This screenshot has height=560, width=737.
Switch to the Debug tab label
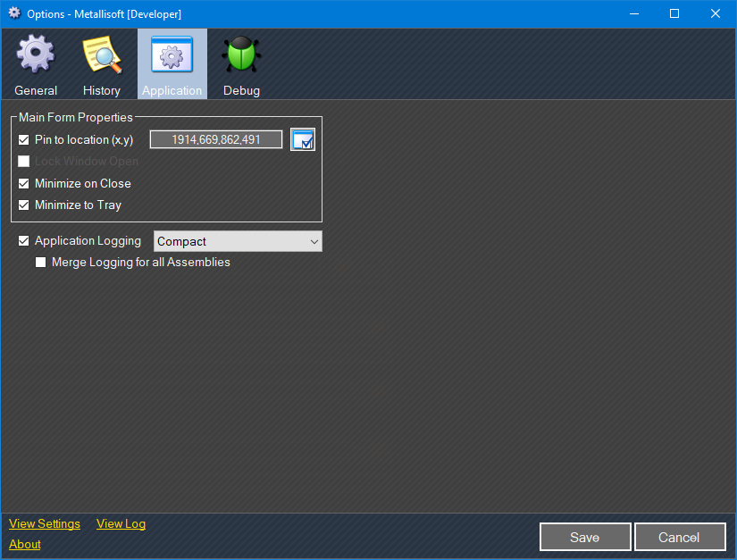tap(241, 90)
